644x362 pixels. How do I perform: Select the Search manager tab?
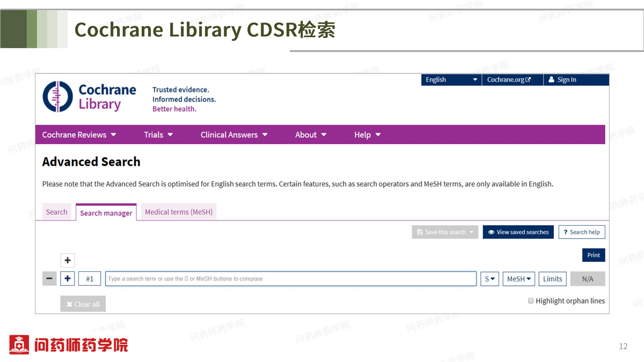click(106, 212)
